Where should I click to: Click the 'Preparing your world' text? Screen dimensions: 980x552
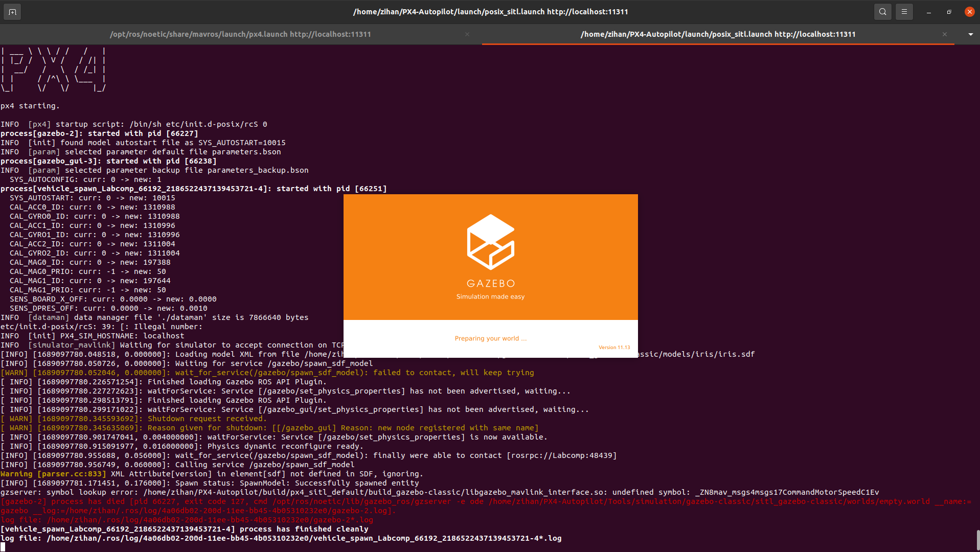click(x=490, y=338)
